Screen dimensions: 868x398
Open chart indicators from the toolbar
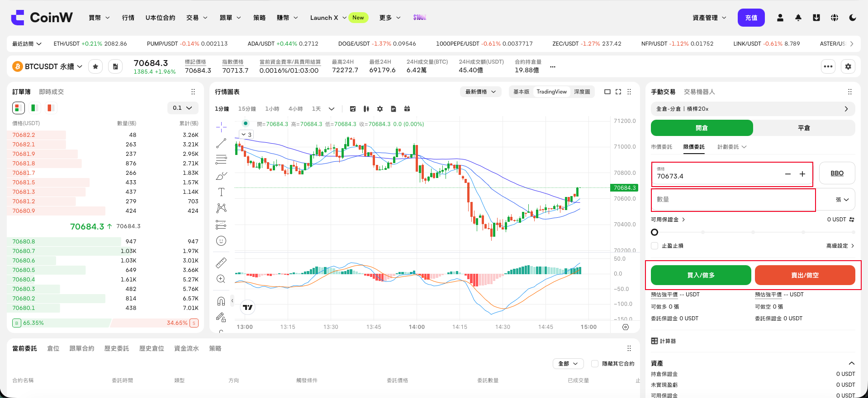pyautogui.click(x=353, y=109)
